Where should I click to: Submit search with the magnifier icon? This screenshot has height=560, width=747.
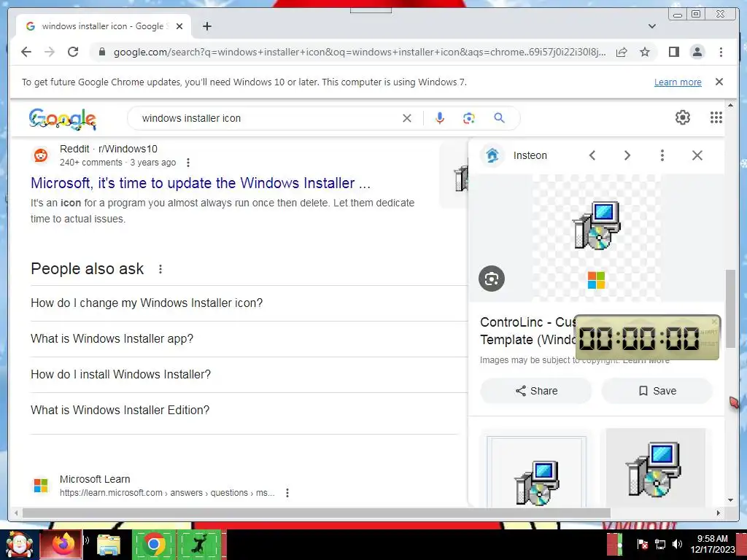(x=499, y=117)
